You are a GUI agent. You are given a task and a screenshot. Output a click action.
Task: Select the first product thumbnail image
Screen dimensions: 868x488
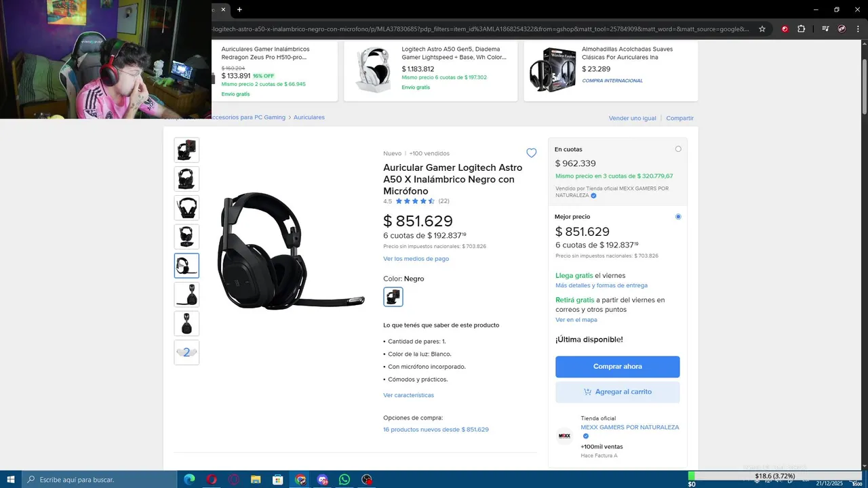186,150
